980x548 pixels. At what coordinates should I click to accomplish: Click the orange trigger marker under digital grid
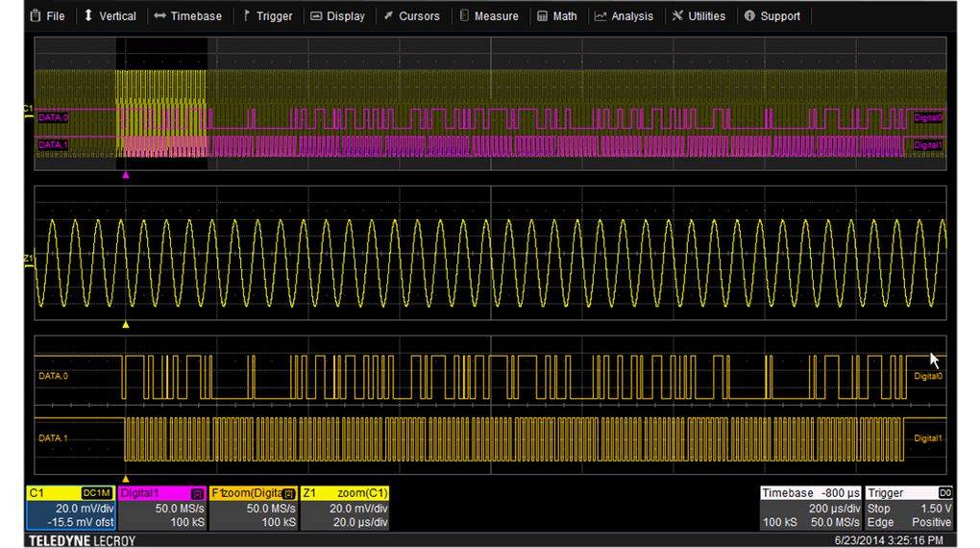pyautogui.click(x=126, y=479)
